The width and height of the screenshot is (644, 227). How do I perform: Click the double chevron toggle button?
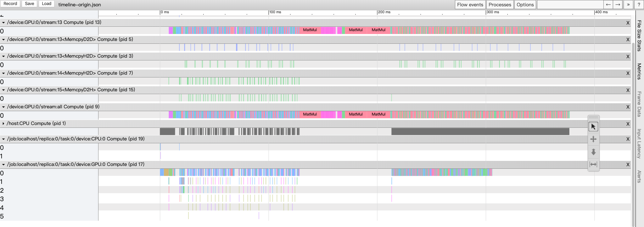coord(628,4)
